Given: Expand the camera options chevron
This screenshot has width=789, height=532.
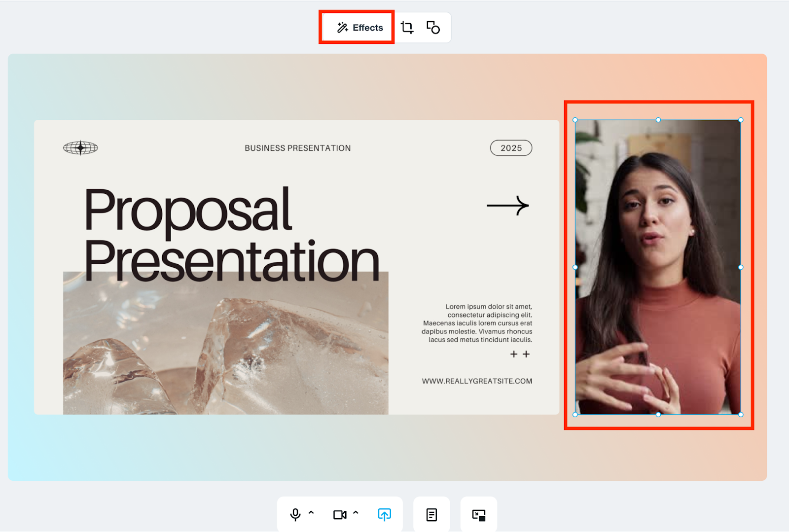Looking at the screenshot, I should coord(356,513).
